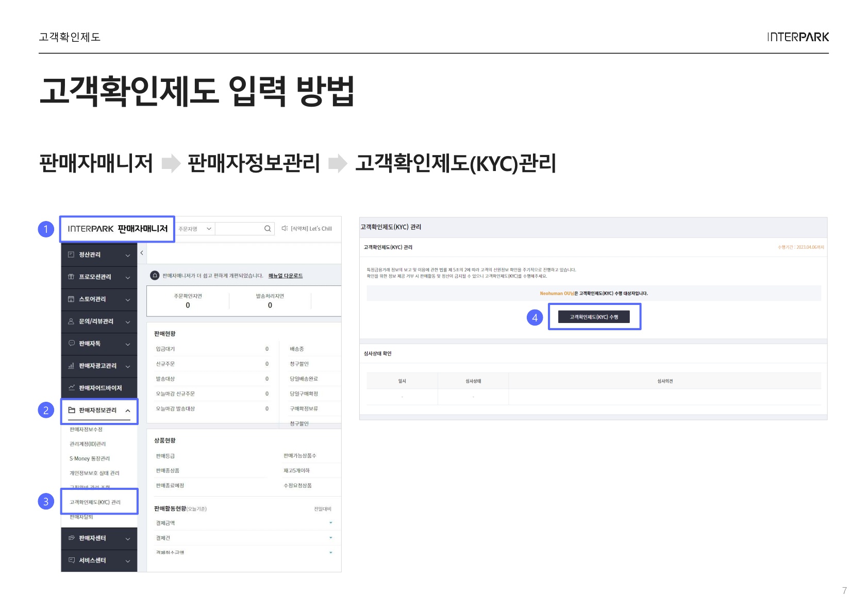Expand the 결제금액 row arrow
868x613 pixels.
click(331, 523)
